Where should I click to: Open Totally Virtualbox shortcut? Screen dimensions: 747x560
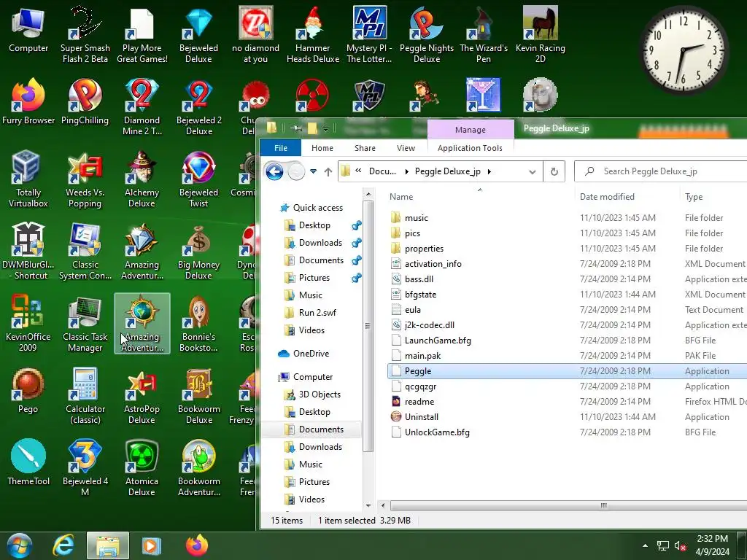pyautogui.click(x=28, y=179)
